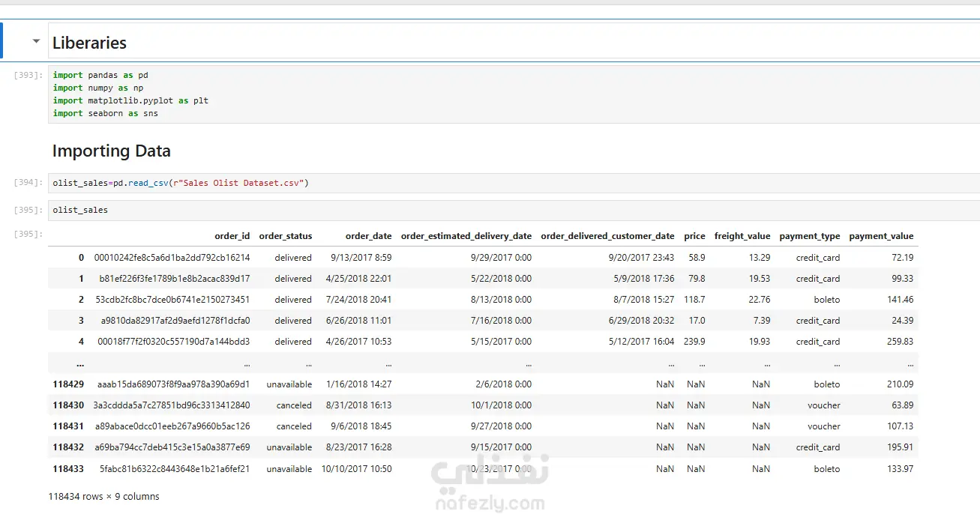
Task: Click the freight_value column header
Action: (742, 236)
